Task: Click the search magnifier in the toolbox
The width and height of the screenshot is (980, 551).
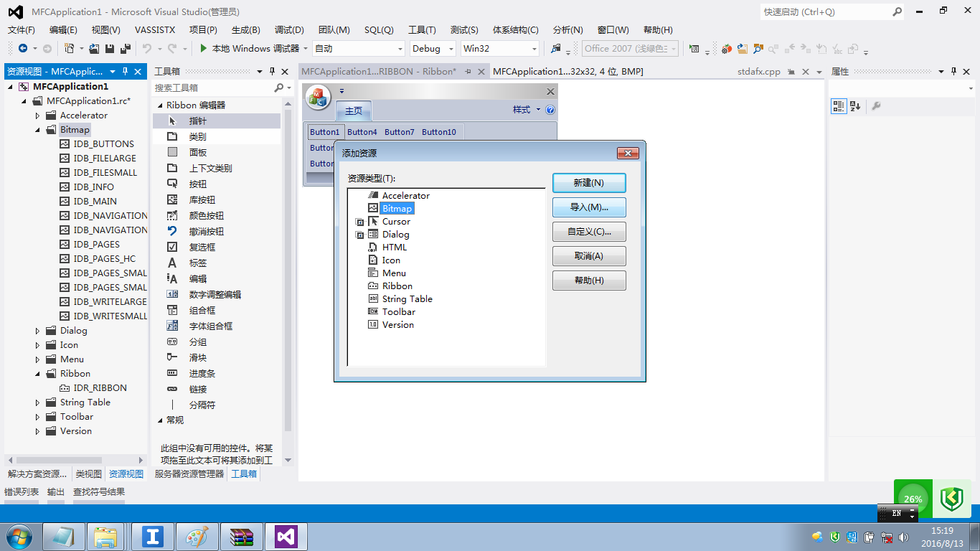Action: 279,88
